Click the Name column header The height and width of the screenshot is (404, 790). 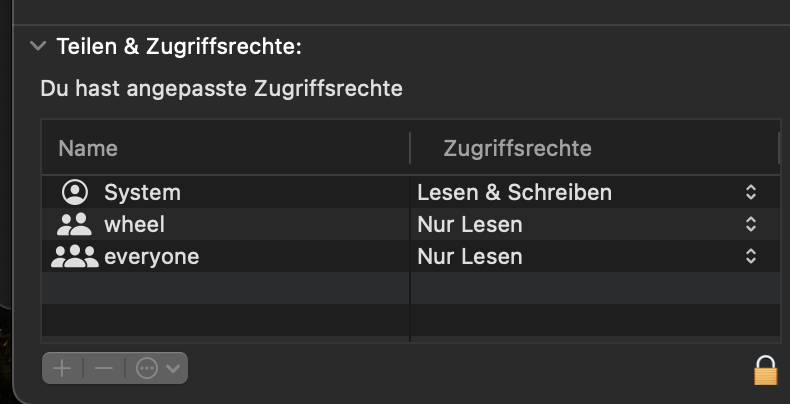[88, 149]
